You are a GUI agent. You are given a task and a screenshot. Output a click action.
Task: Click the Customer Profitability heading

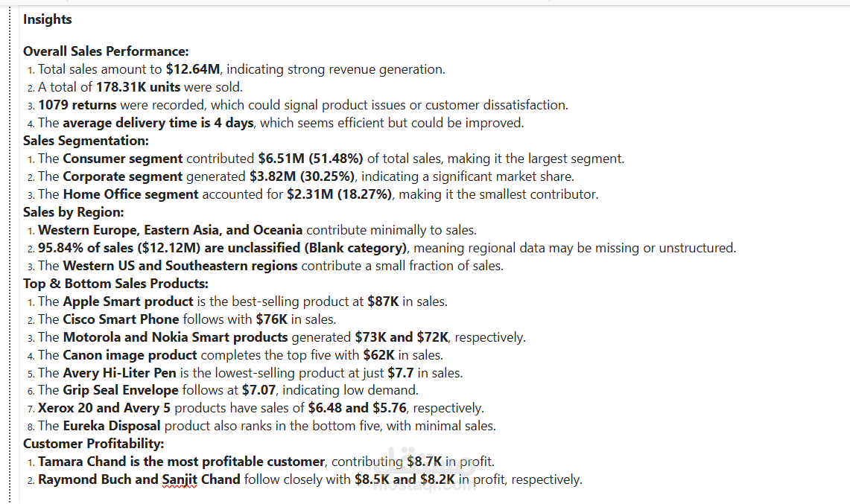(93, 444)
